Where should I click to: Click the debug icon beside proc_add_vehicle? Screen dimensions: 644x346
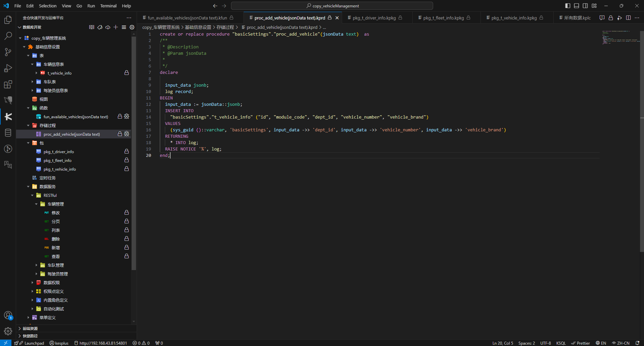tap(127, 134)
